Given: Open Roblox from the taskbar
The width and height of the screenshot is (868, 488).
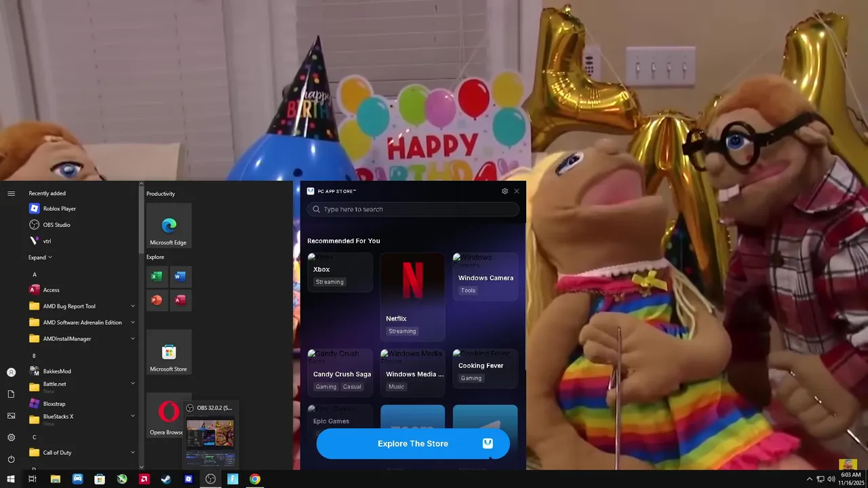Looking at the screenshot, I should (189, 479).
